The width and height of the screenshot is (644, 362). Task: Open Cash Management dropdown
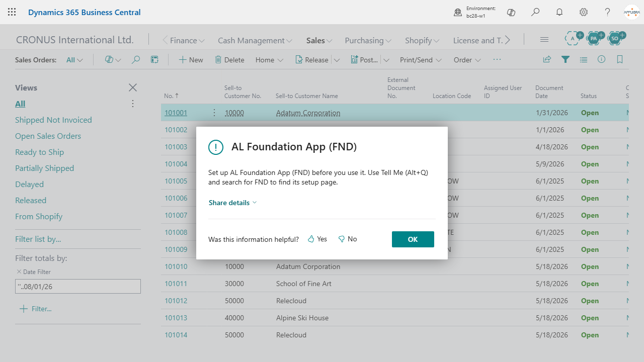coord(255,40)
